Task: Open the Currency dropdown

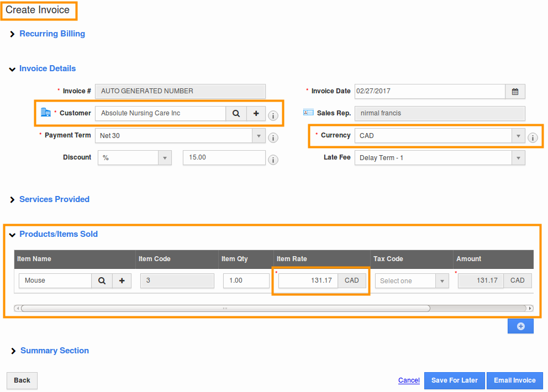Action: (518, 136)
